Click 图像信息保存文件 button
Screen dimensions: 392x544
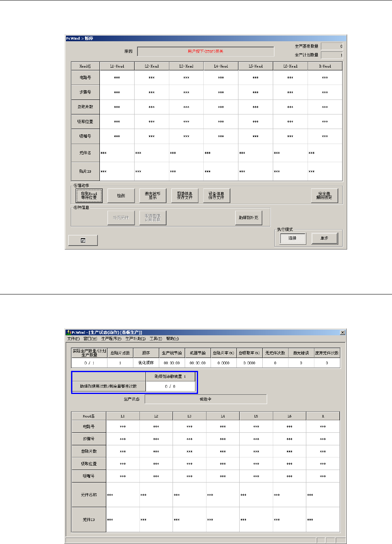coord(185,196)
